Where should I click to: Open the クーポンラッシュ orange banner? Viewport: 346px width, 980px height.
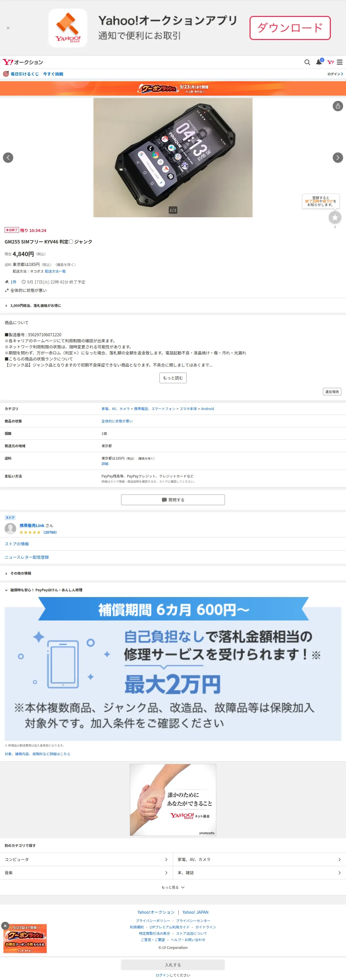[173, 88]
